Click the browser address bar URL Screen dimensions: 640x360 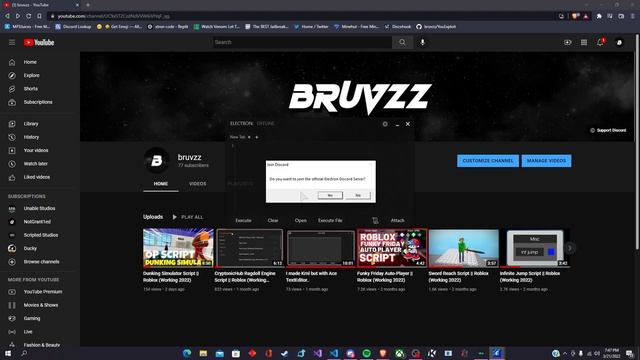tap(113, 16)
